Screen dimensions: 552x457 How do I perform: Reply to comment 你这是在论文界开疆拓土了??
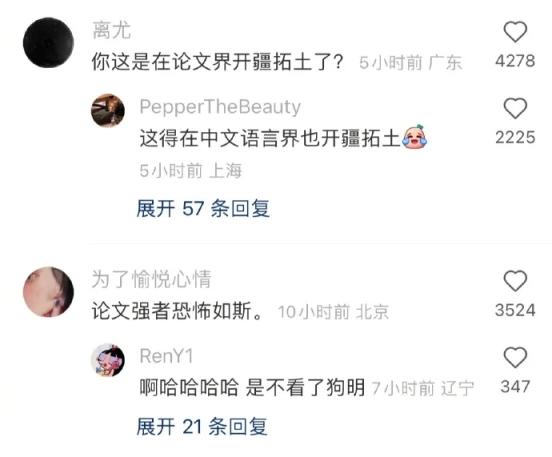coord(217,62)
